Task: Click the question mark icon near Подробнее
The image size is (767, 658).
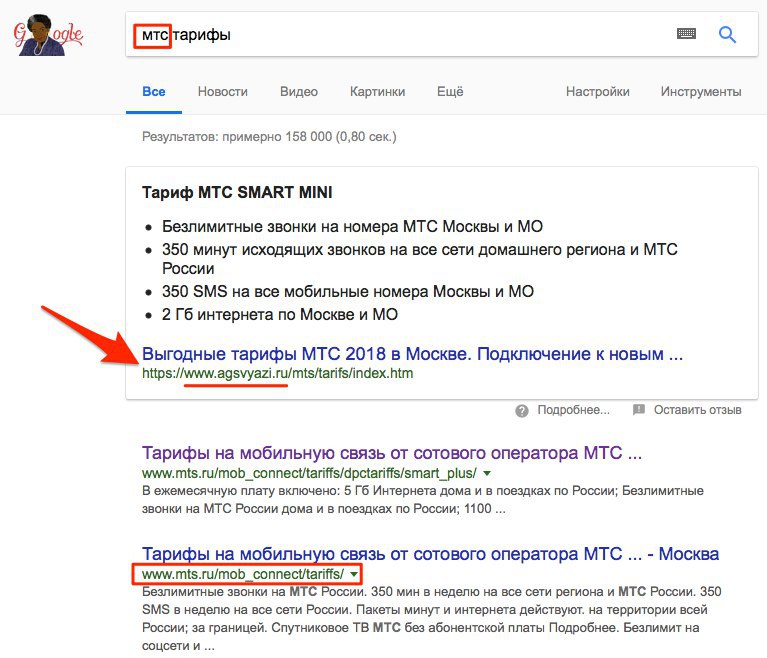Action: [522, 410]
